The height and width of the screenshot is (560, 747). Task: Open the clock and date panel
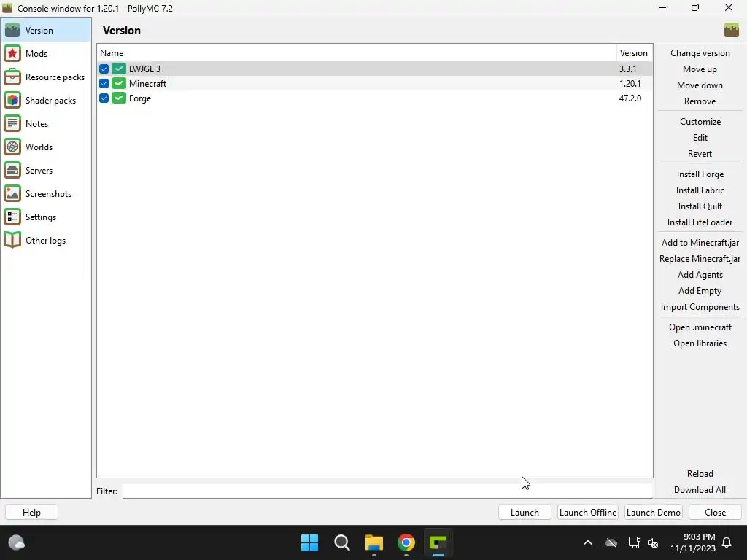click(693, 542)
